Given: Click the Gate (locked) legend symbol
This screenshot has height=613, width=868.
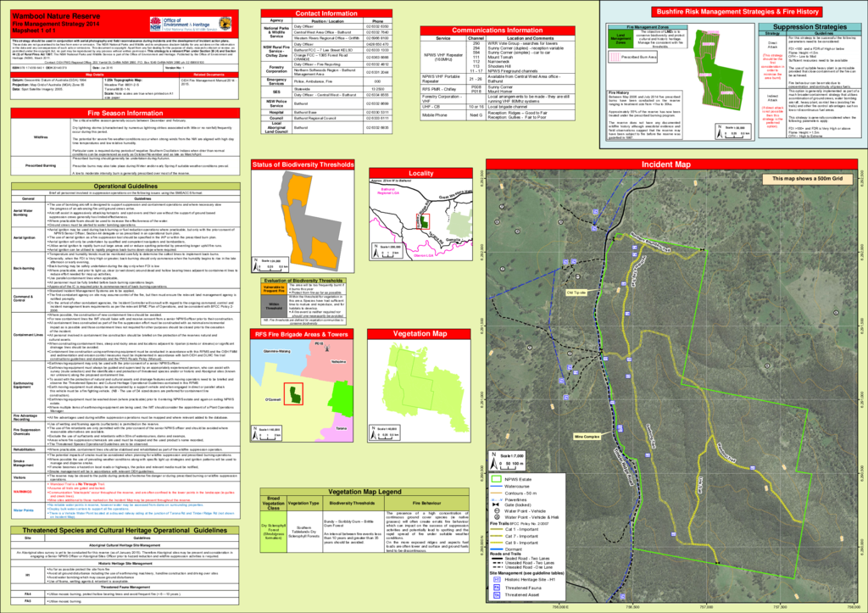Looking at the screenshot, I should pos(496,505).
